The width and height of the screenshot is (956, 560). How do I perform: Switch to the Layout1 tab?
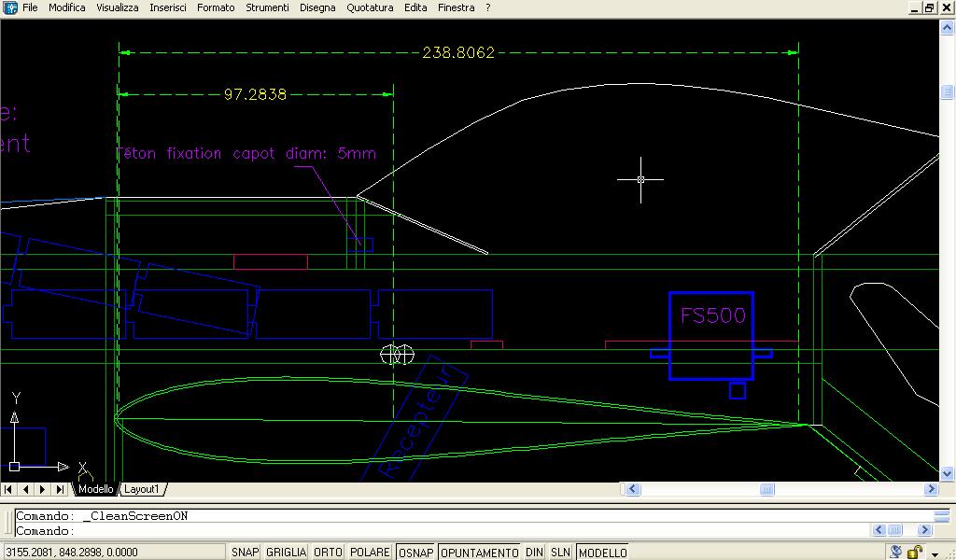click(142, 489)
